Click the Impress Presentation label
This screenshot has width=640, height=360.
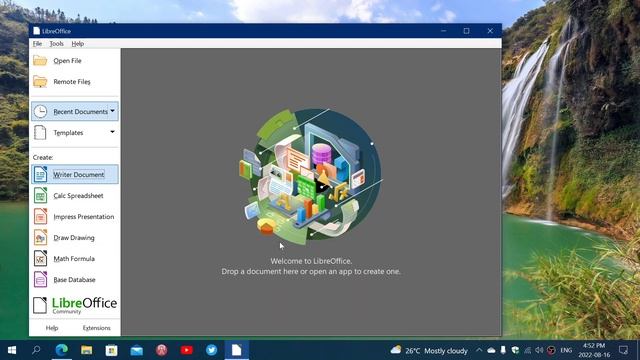click(x=84, y=217)
